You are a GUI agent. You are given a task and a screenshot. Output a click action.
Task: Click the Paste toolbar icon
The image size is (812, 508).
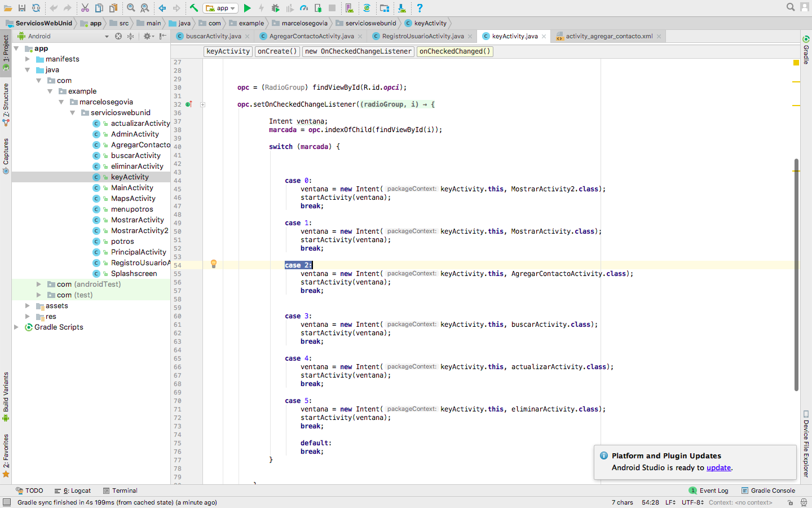(113, 8)
